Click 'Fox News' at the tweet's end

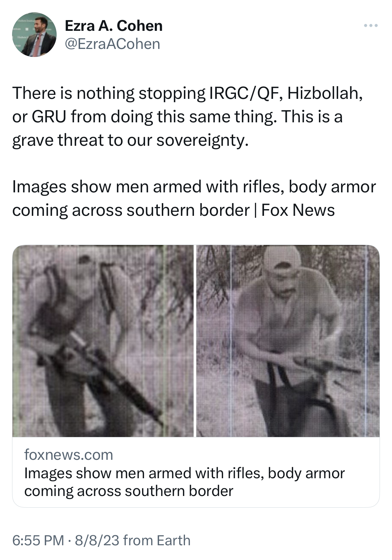298,210
